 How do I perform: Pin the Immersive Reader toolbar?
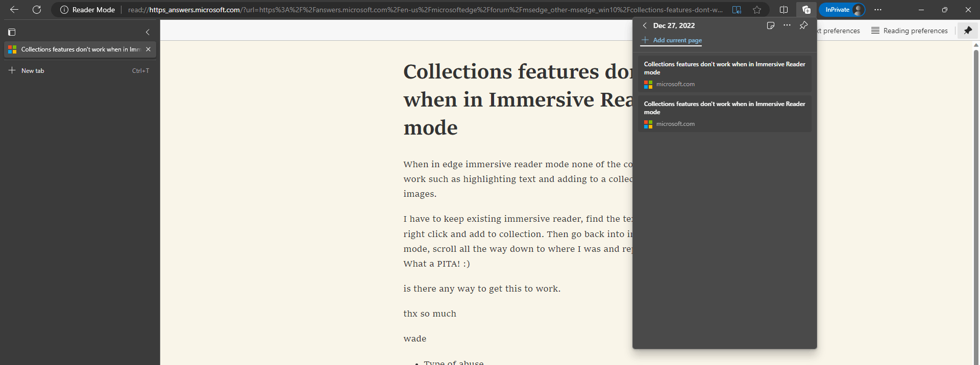coord(968,31)
